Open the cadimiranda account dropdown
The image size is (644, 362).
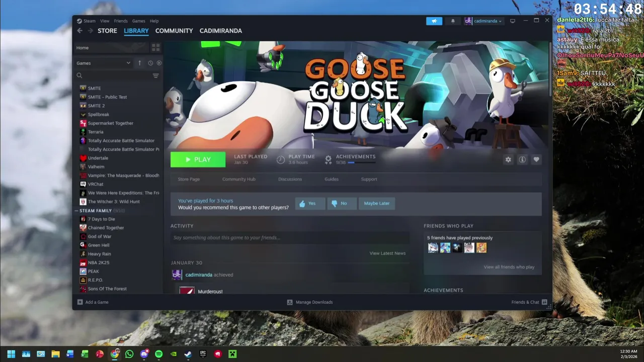[483, 21]
